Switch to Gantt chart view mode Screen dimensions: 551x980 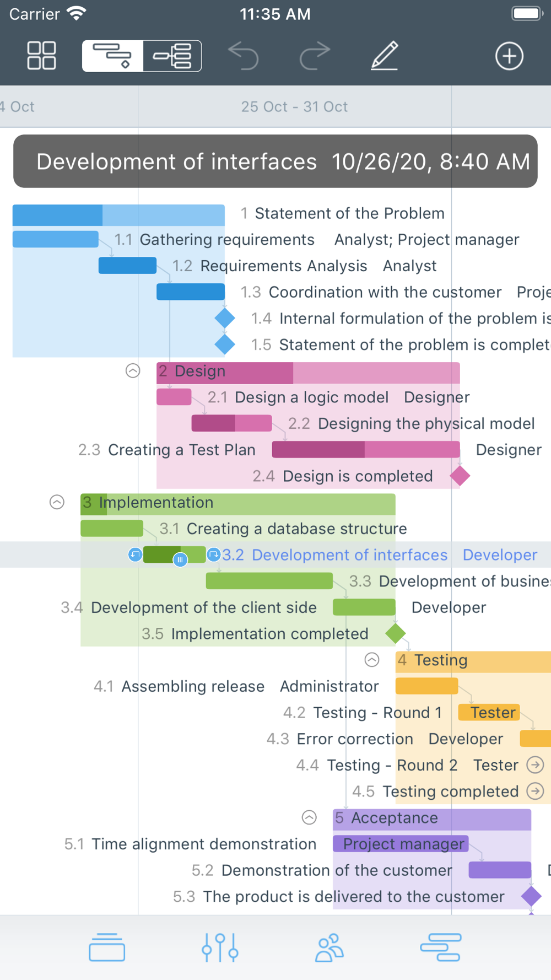(x=113, y=56)
